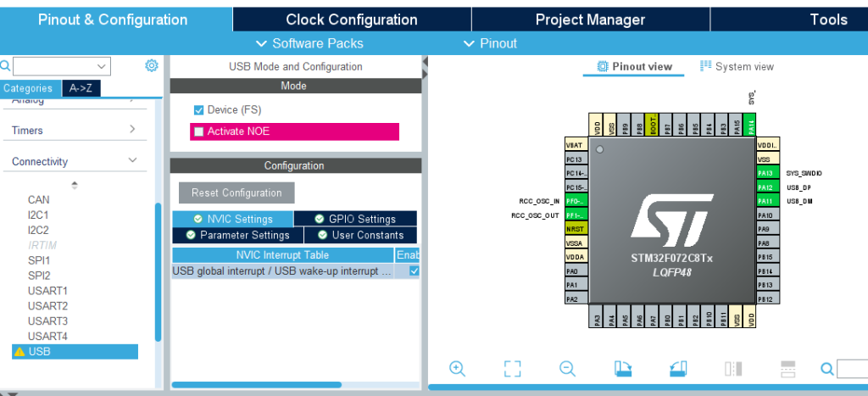Switch to Clock Configuration tab
The image size is (868, 396).
pos(352,20)
